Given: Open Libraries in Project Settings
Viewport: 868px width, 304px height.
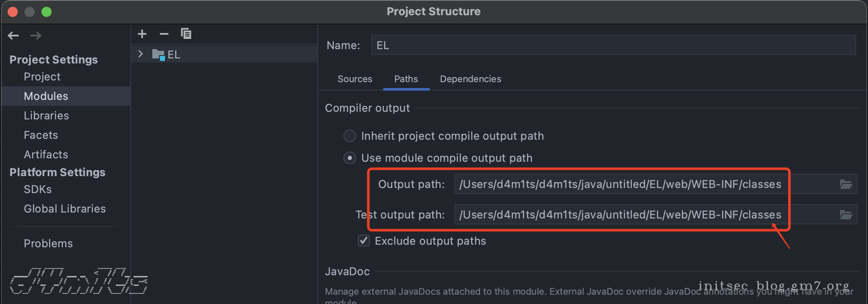Looking at the screenshot, I should pyautogui.click(x=46, y=116).
